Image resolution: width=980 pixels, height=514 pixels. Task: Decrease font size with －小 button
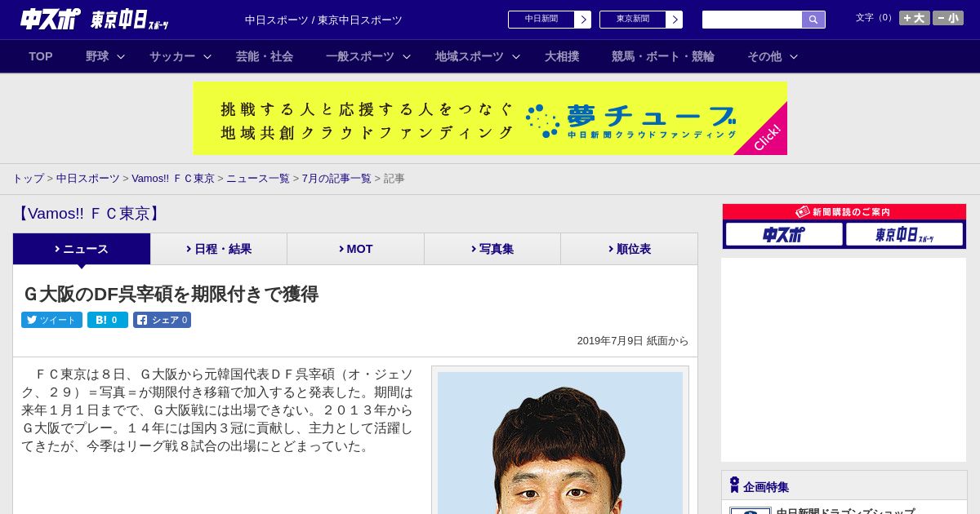[948, 18]
